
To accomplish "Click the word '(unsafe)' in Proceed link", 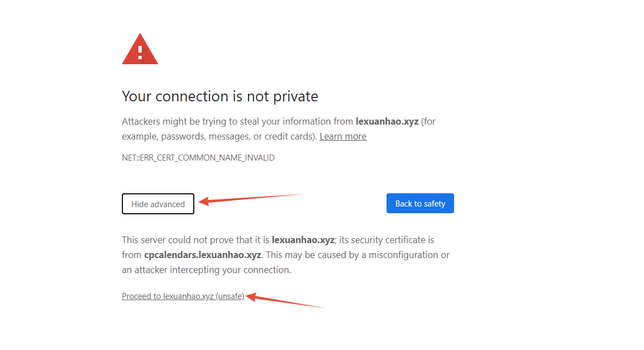I will coord(230,296).
